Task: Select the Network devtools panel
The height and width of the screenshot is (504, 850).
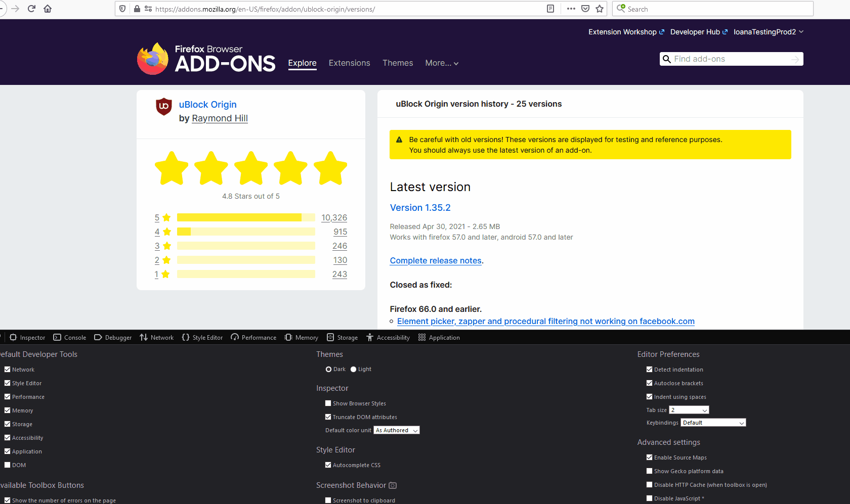Action: 156,337
